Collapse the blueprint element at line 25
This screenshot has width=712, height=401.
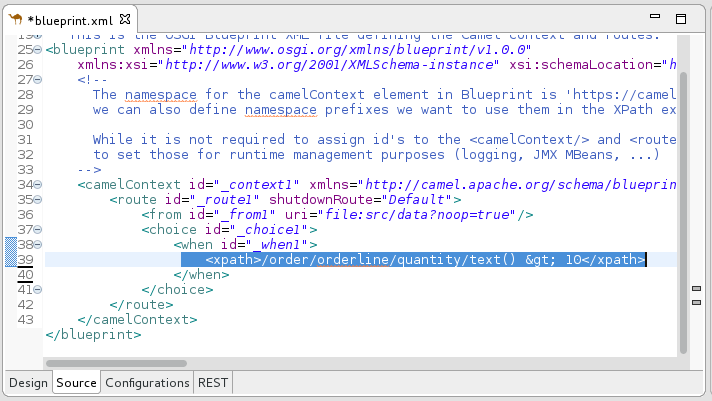point(38,49)
